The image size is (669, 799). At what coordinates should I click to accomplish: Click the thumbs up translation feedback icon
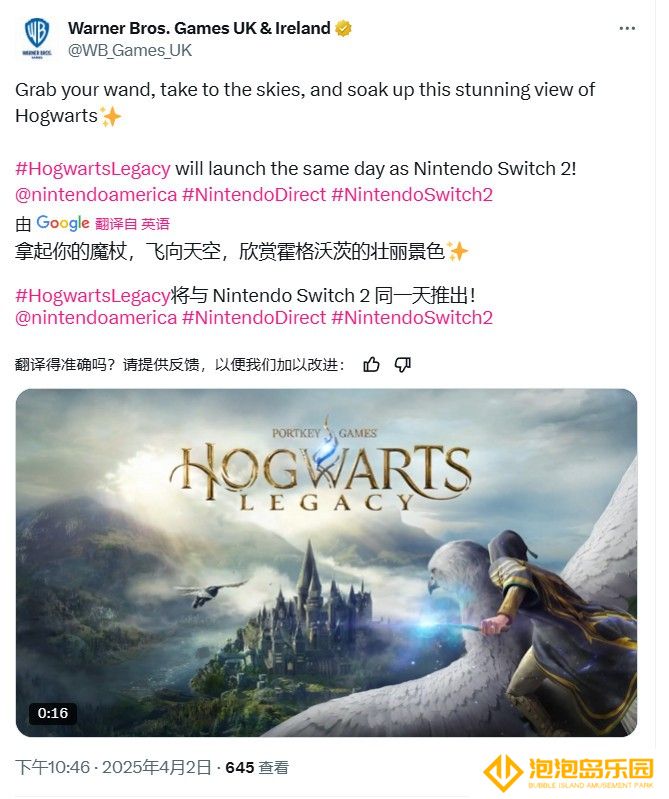tap(371, 365)
